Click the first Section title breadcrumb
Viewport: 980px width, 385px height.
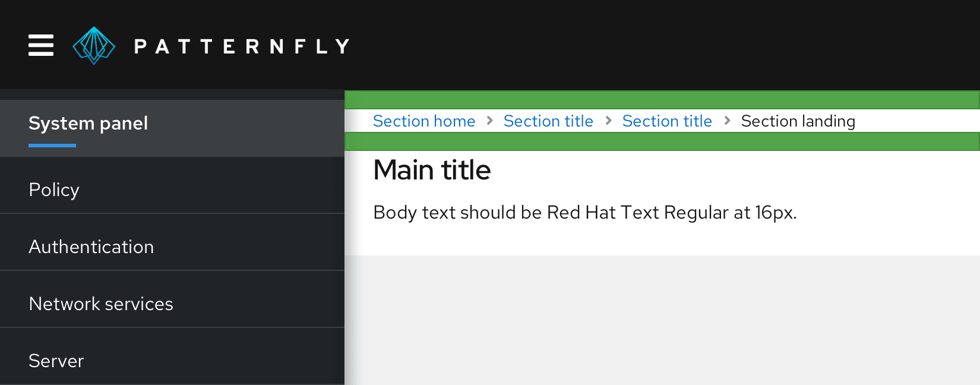click(548, 121)
